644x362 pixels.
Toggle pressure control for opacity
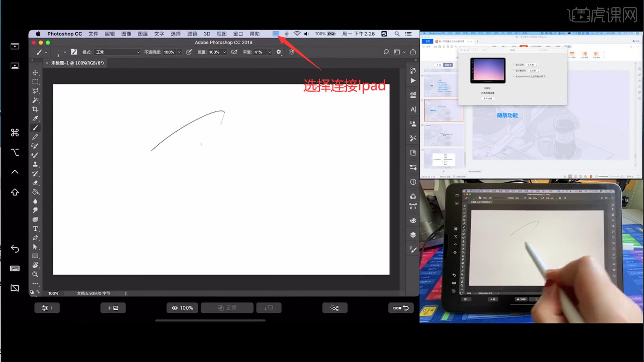point(189,52)
